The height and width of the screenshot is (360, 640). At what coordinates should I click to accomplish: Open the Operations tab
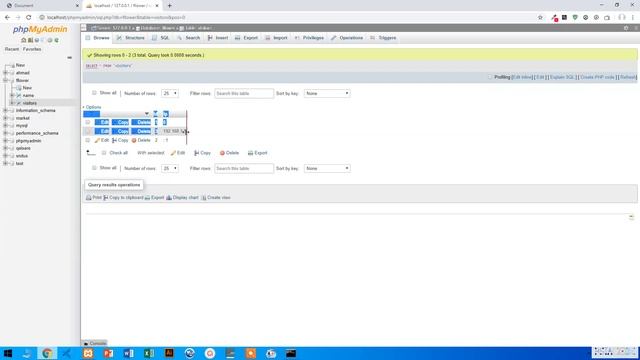click(x=347, y=38)
